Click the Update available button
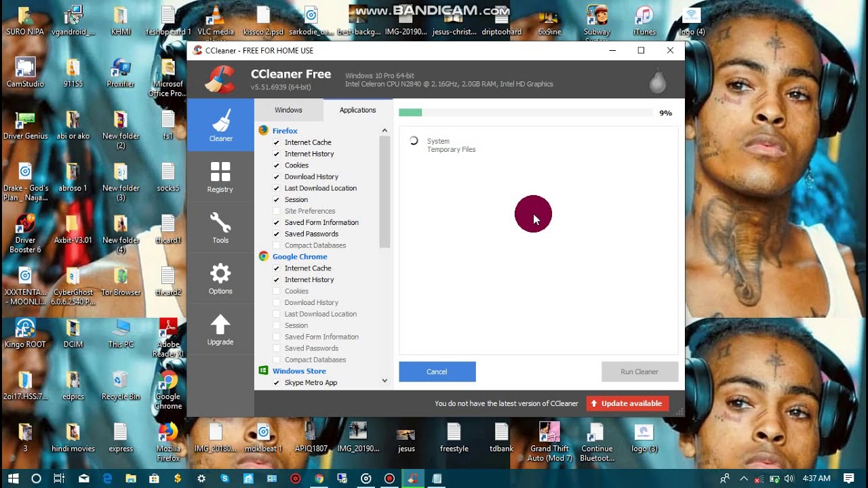The width and height of the screenshot is (868, 488). 628,403
